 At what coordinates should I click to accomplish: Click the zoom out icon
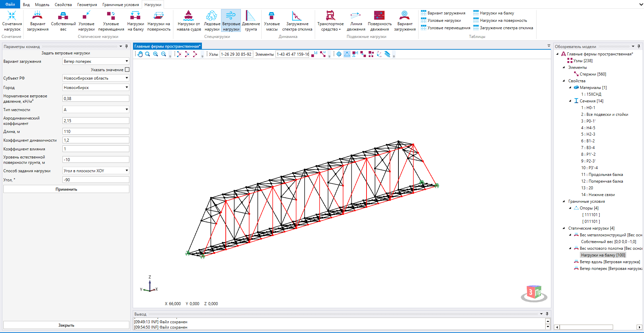click(x=164, y=54)
